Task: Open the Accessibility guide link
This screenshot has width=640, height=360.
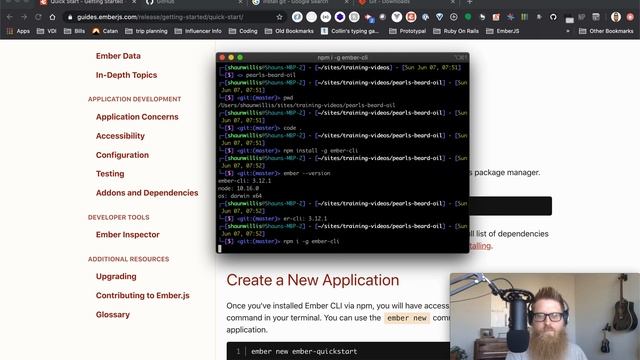Action: [x=120, y=136]
